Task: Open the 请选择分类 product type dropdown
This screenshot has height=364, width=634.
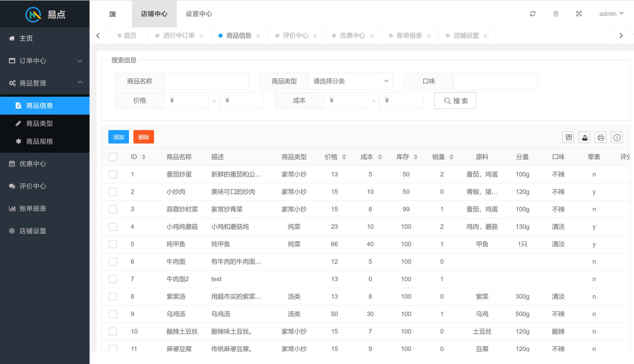Action: pos(351,81)
